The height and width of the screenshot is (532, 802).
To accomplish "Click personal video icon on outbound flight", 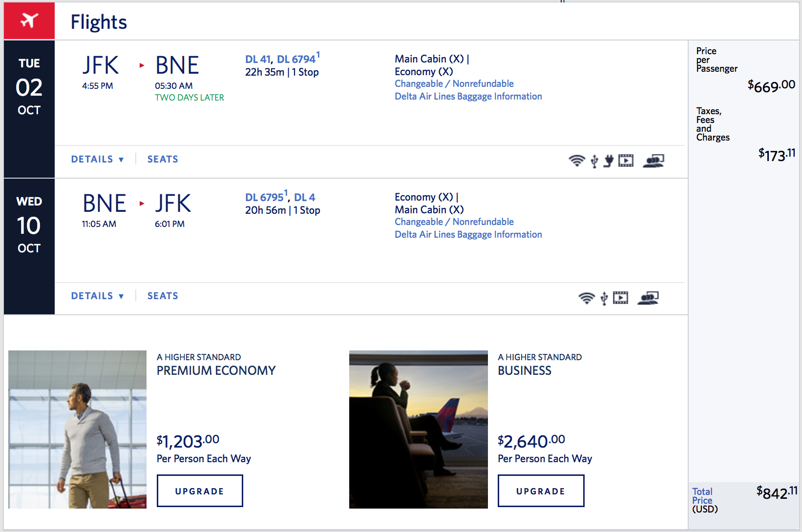I will 626,161.
